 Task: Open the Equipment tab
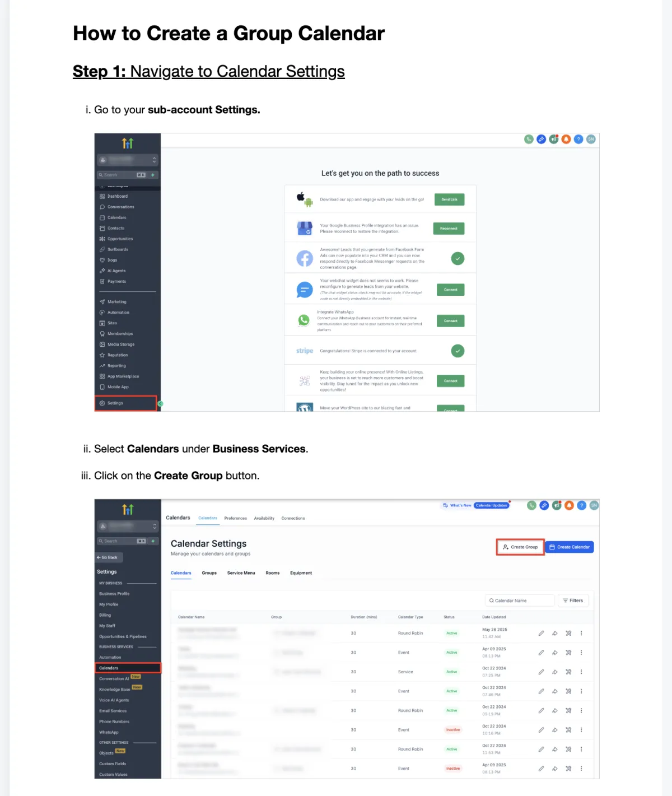pyautogui.click(x=301, y=573)
